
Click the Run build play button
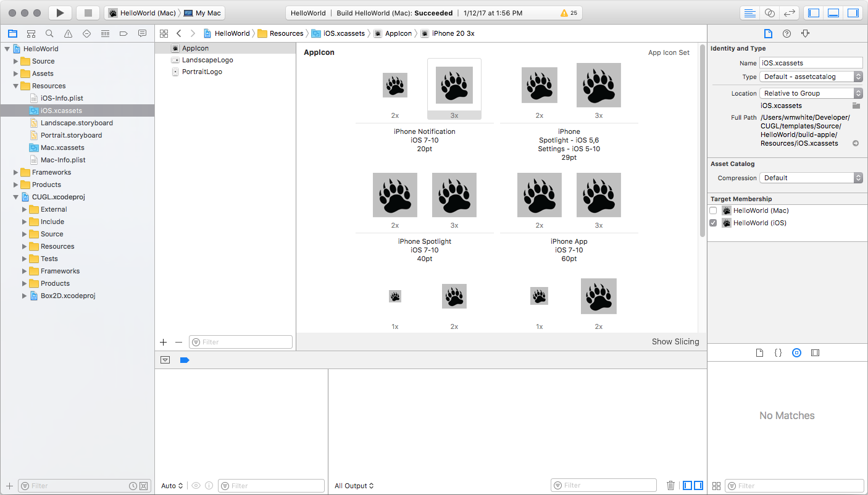60,13
